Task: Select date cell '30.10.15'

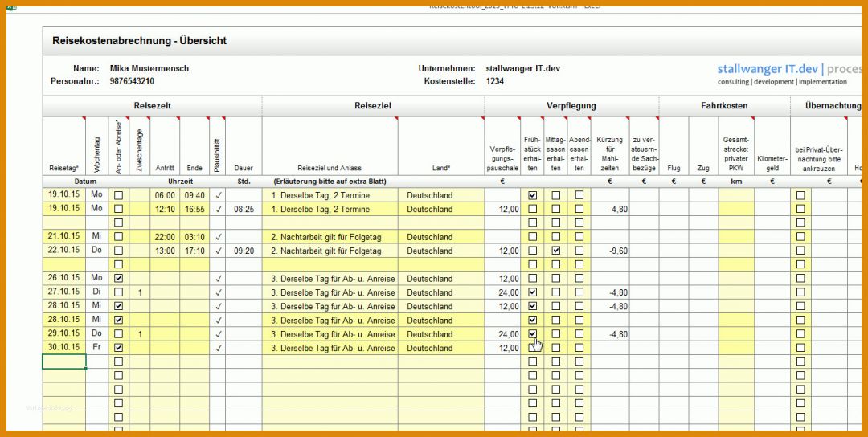Action: tap(64, 347)
